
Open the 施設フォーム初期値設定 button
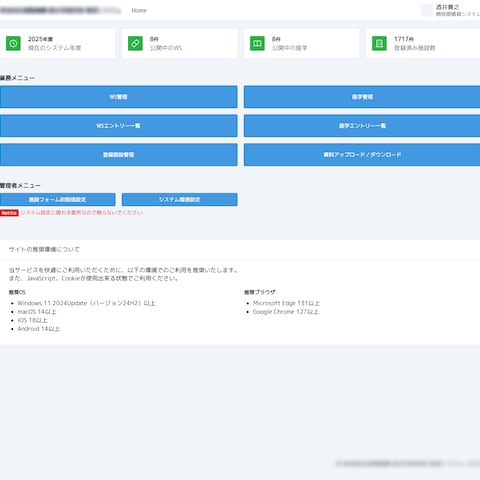coord(58,200)
